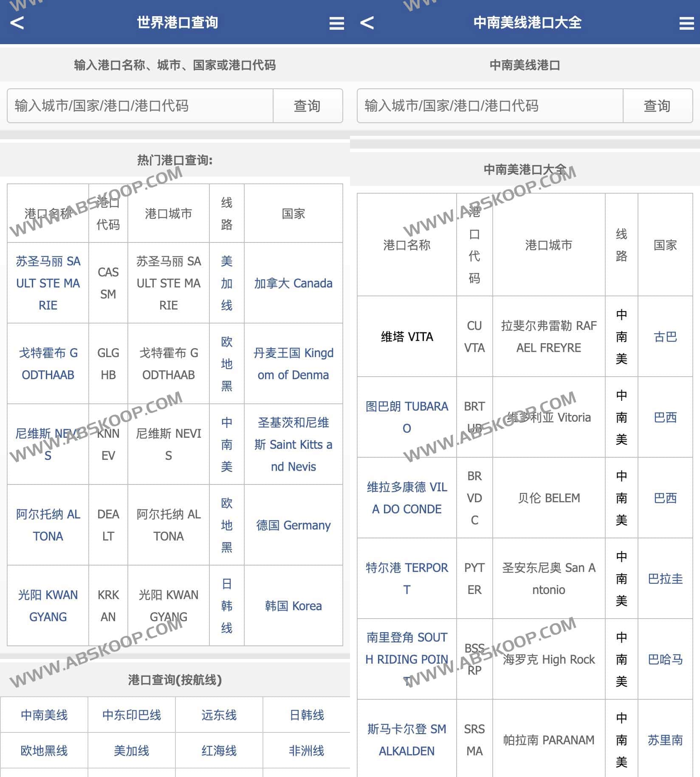Select the 红海线 route link
Screen dimensions: 700x777
click(x=219, y=751)
